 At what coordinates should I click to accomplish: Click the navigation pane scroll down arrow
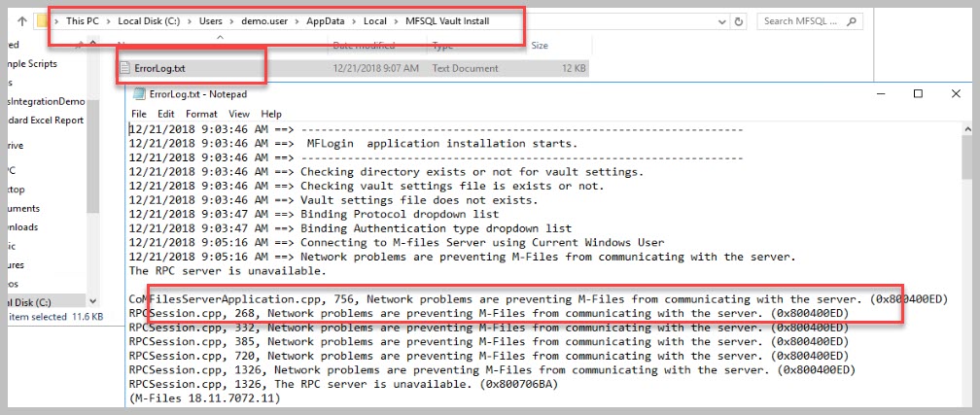(x=93, y=302)
